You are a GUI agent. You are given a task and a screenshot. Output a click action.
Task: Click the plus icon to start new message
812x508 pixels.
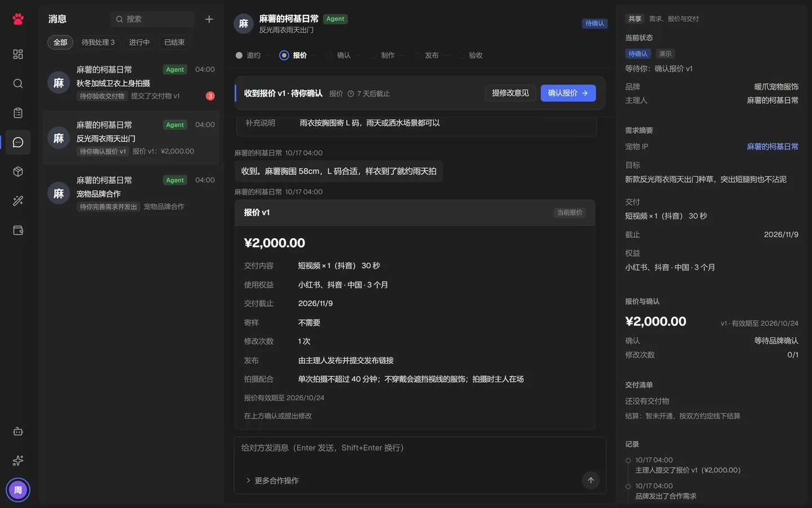coord(209,19)
